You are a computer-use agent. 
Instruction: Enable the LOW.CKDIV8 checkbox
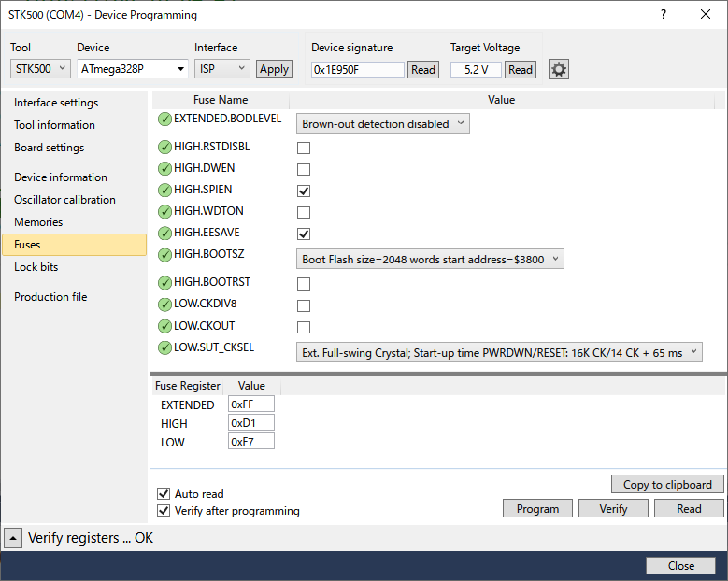click(304, 305)
